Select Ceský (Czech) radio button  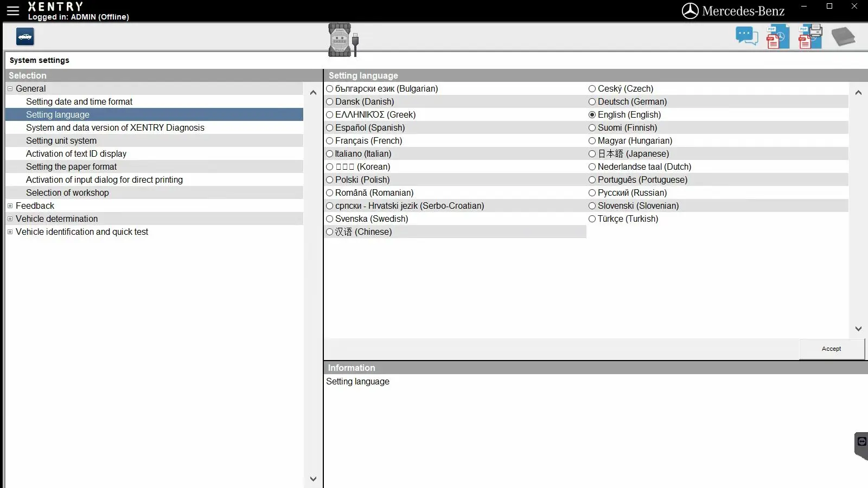592,88
